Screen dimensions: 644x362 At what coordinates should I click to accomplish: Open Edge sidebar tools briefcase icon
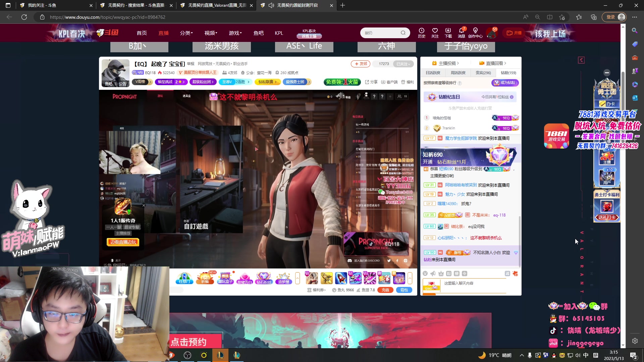point(635,58)
